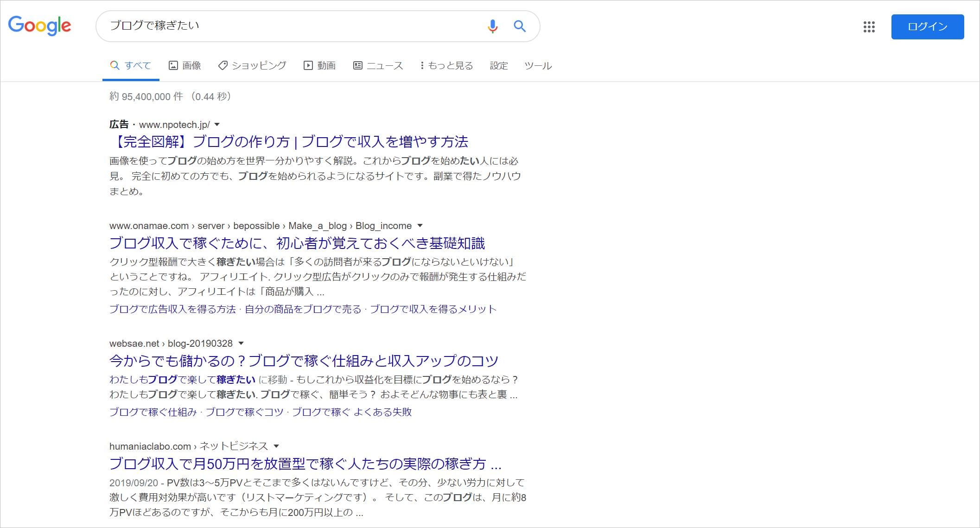The height and width of the screenshot is (528, 980).
Task: Open result ブログ収入で月50万円を放置型で稼ぐ人たち
Action: click(x=305, y=464)
